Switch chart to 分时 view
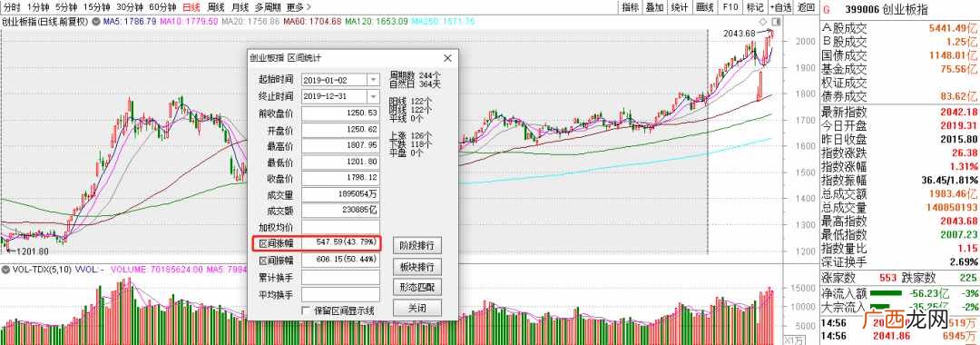980x345 pixels. pyautogui.click(x=11, y=7)
